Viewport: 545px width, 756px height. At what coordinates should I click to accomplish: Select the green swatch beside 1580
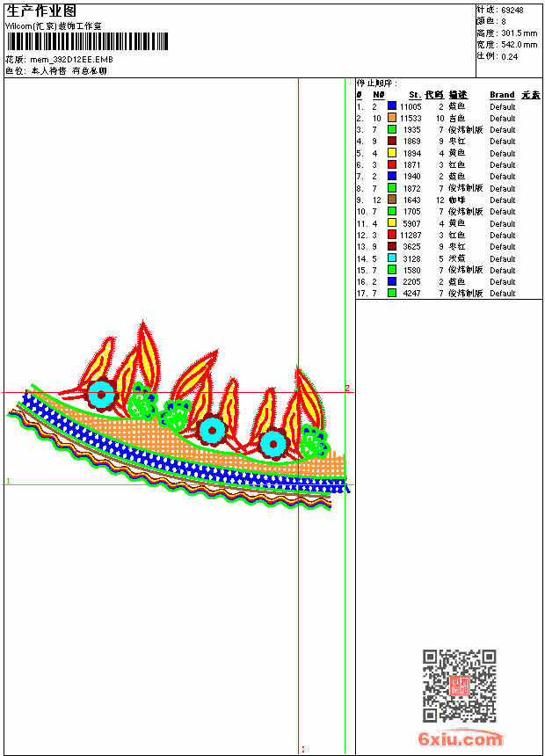392,270
